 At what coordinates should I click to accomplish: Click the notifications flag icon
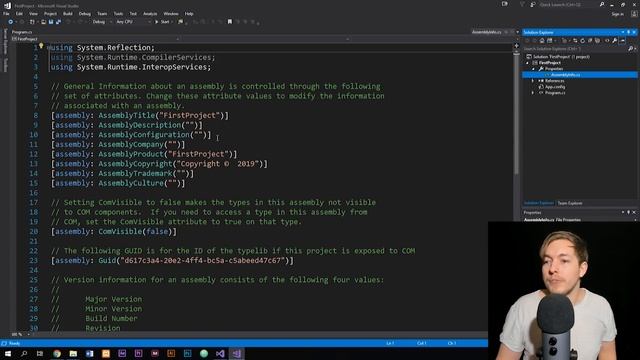coord(522,4)
